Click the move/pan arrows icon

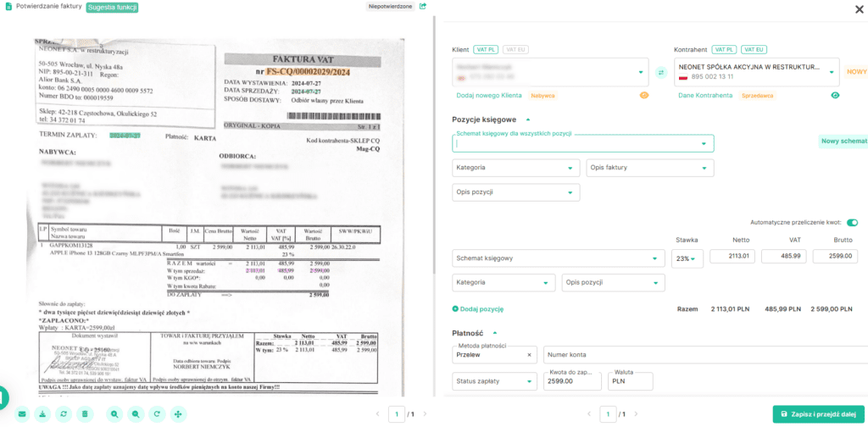pos(178,414)
